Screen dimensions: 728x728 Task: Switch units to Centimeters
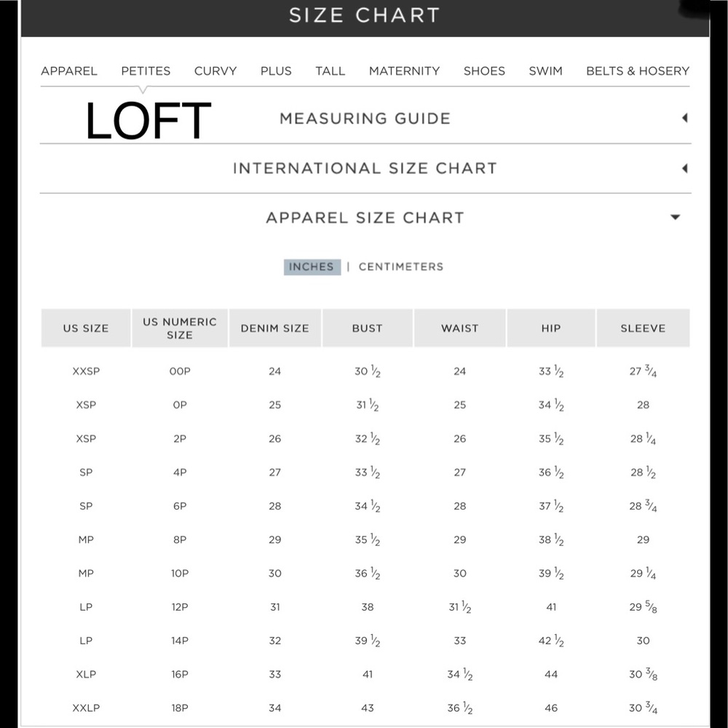pos(401,267)
